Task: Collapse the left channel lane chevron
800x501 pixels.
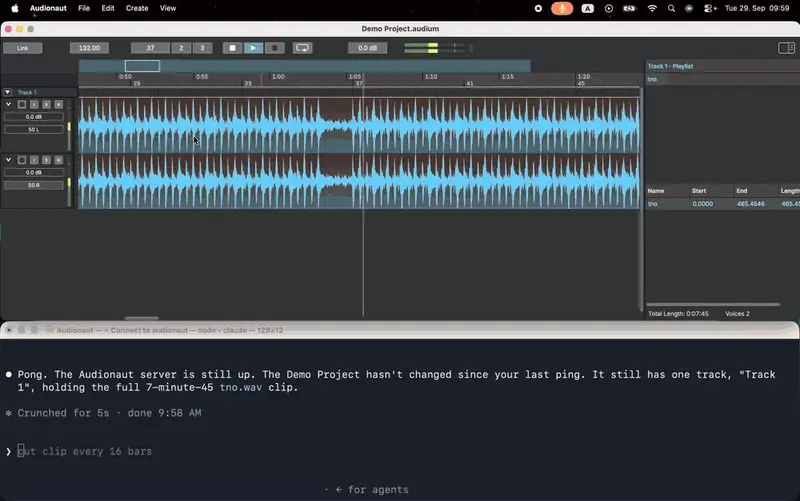Action: tap(8, 104)
